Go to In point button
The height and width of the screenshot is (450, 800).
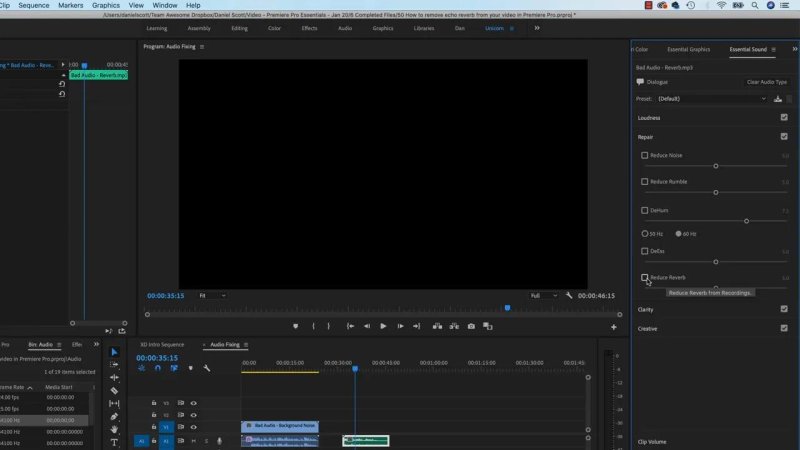click(x=351, y=326)
